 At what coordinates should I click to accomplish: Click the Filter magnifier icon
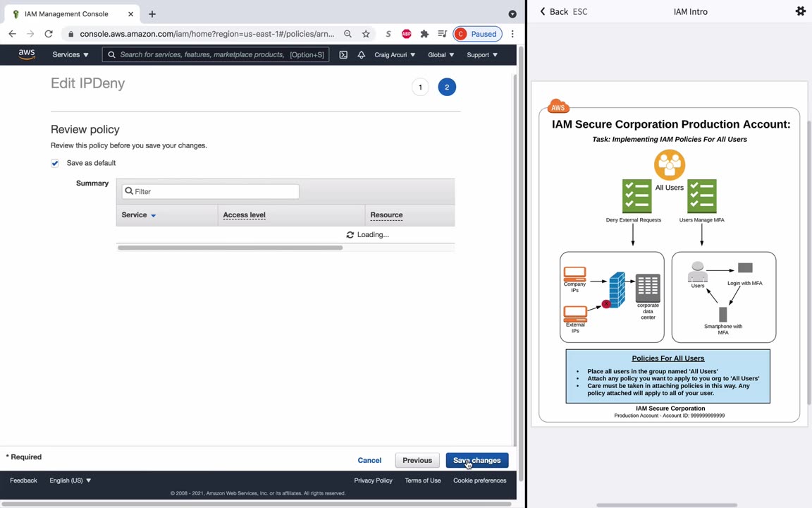[x=129, y=190]
